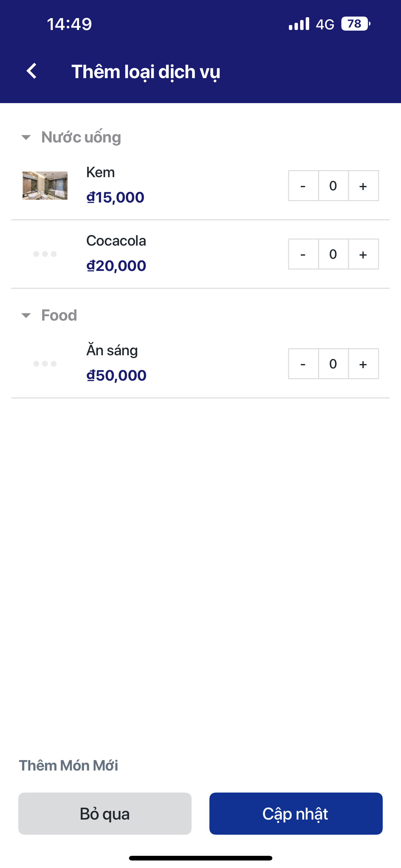Decrease Ăn sáng quantity with minus button

303,364
